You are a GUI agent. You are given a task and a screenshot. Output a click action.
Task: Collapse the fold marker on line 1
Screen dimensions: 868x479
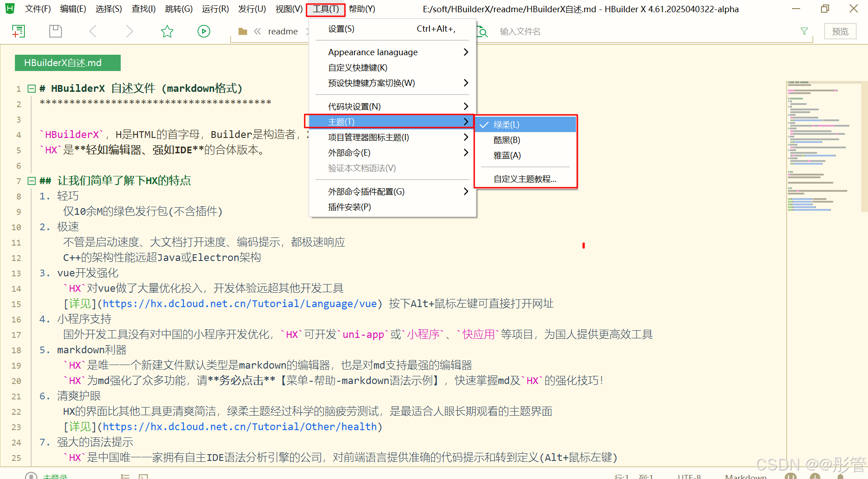[32, 89]
